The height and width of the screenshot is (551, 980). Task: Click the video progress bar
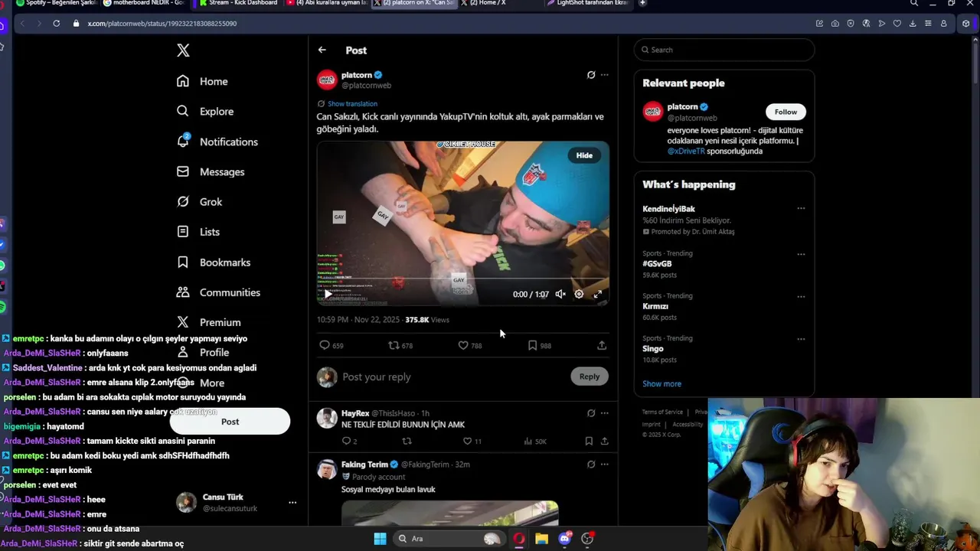tap(463, 279)
